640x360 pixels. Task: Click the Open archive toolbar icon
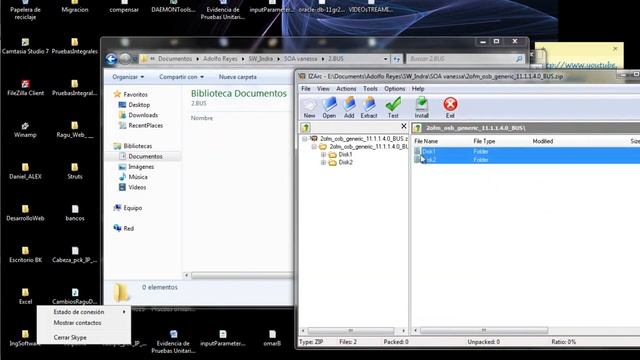click(x=329, y=108)
